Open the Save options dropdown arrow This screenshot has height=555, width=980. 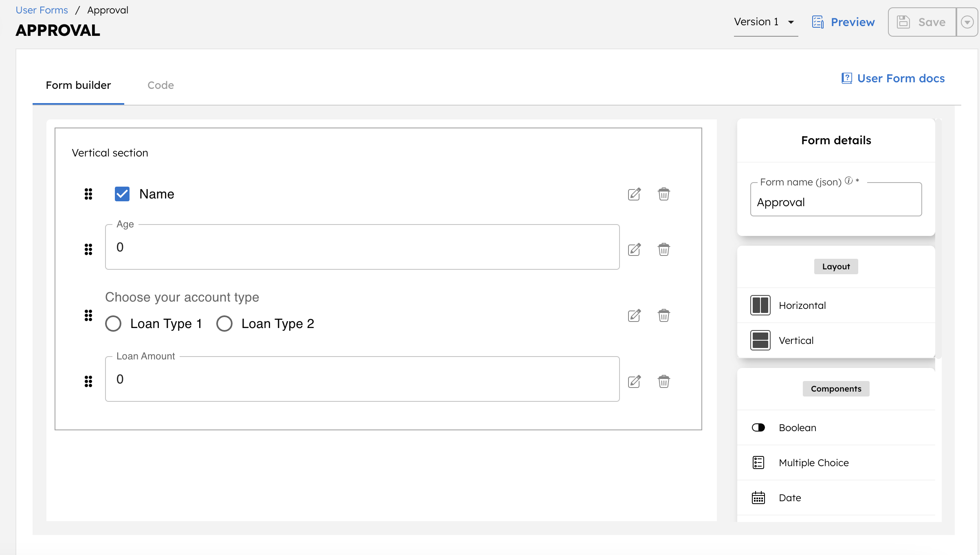click(x=967, y=22)
